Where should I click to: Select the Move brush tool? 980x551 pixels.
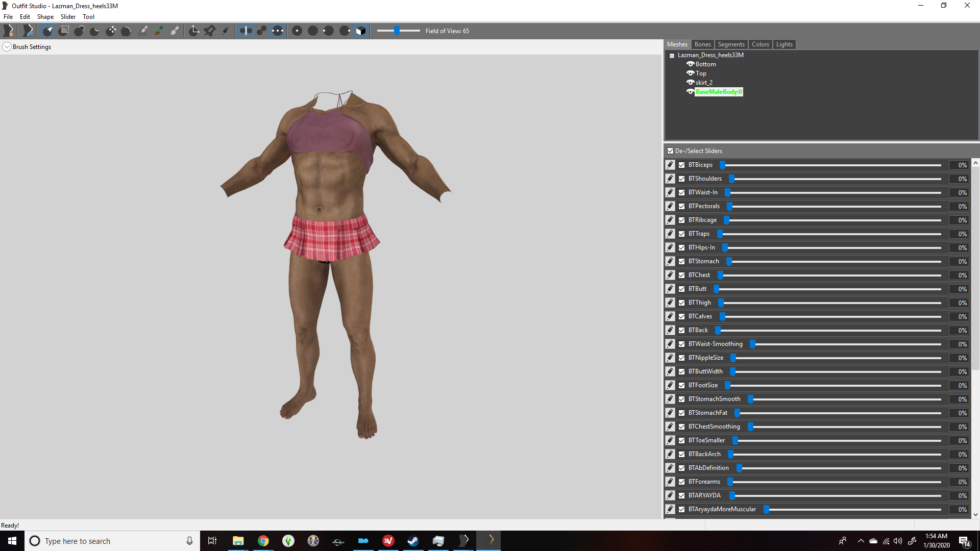pos(111,31)
